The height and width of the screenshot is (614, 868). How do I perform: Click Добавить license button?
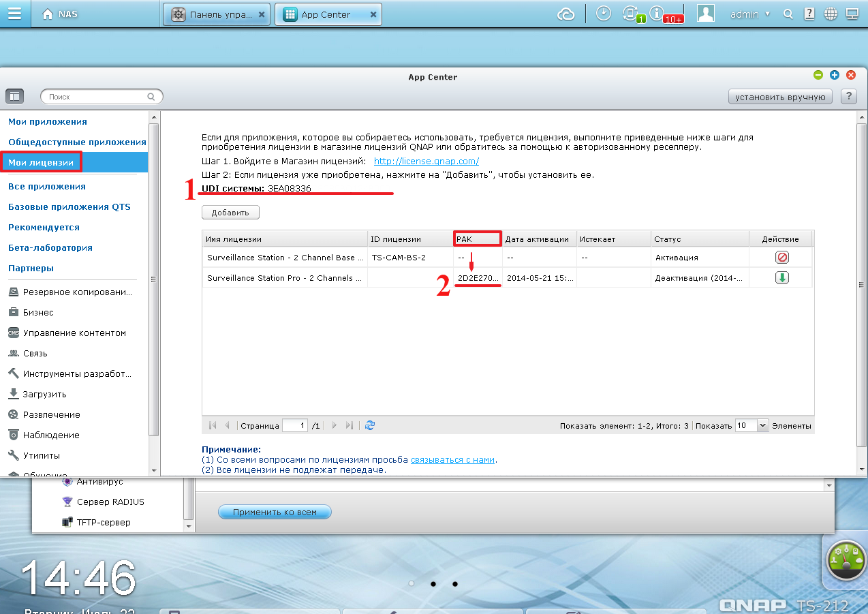230,212
